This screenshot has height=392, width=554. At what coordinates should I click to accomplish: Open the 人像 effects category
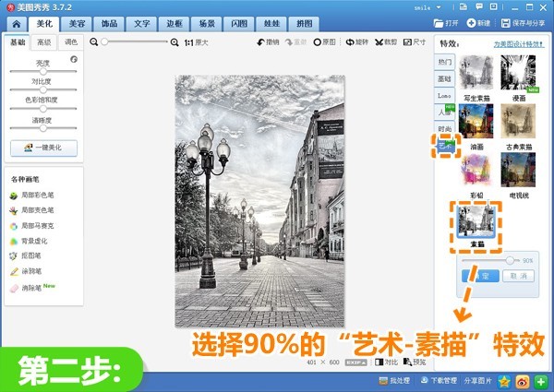pyautogui.click(x=444, y=113)
